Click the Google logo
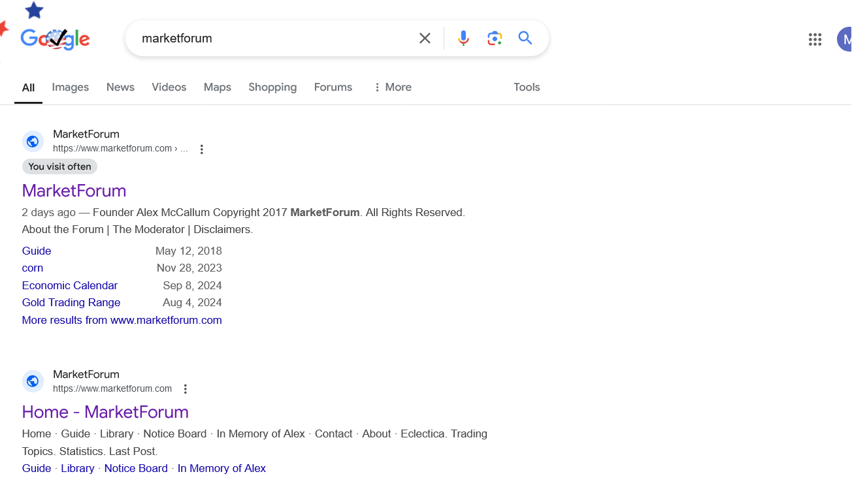This screenshot has height=504, width=852. tap(55, 39)
